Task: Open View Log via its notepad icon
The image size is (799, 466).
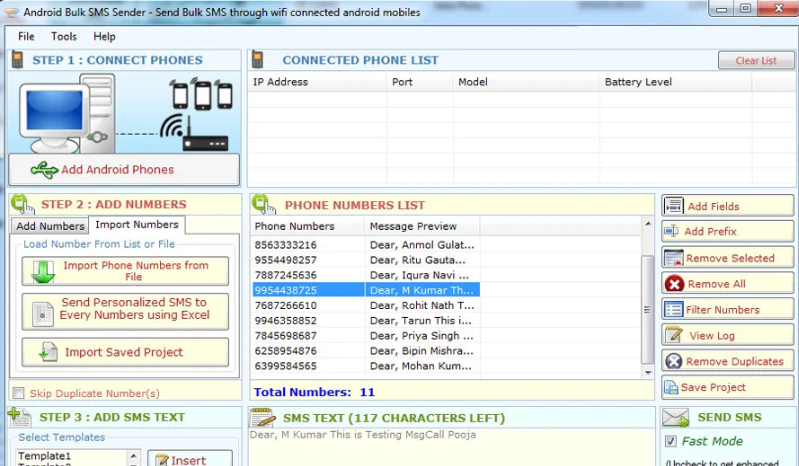Action: pos(674,336)
